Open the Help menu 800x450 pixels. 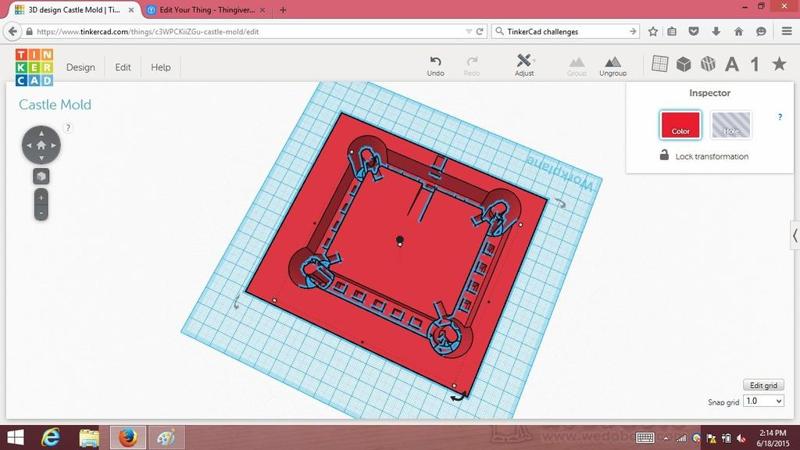pyautogui.click(x=161, y=67)
